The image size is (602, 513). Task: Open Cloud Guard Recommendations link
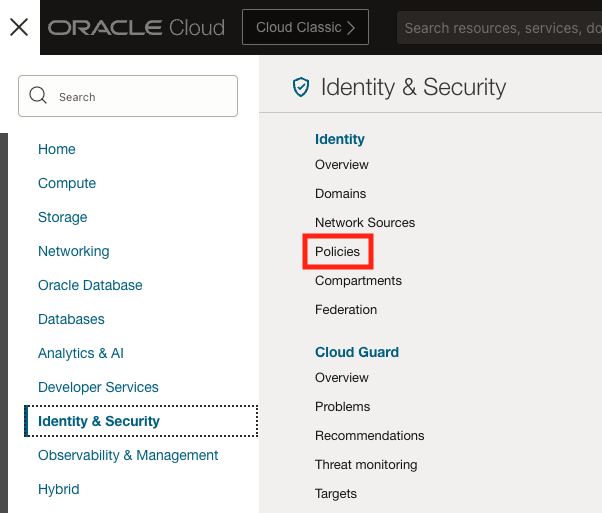(369, 435)
